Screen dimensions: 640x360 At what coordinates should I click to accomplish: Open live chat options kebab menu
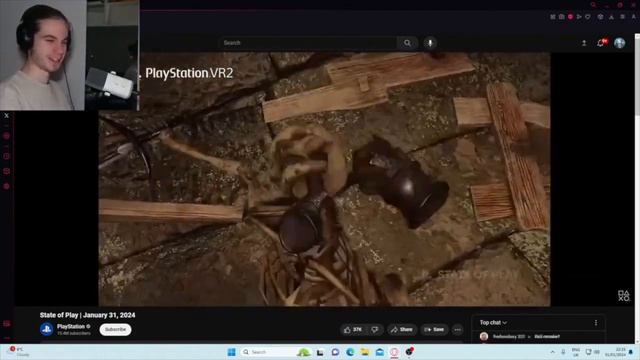pos(596,322)
